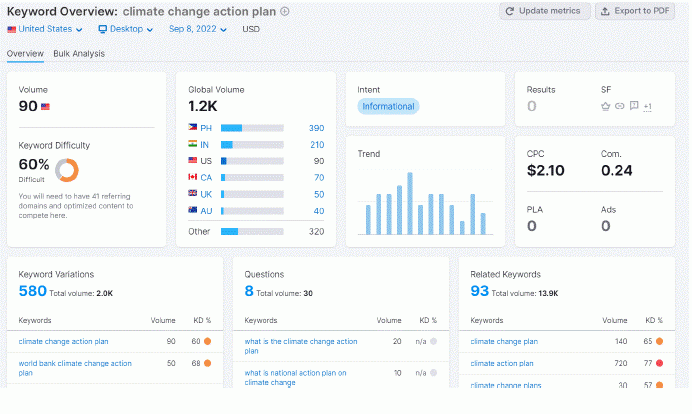692x414 pixels.
Task: Click the tallest bar in Trend chart
Action: pos(410,203)
